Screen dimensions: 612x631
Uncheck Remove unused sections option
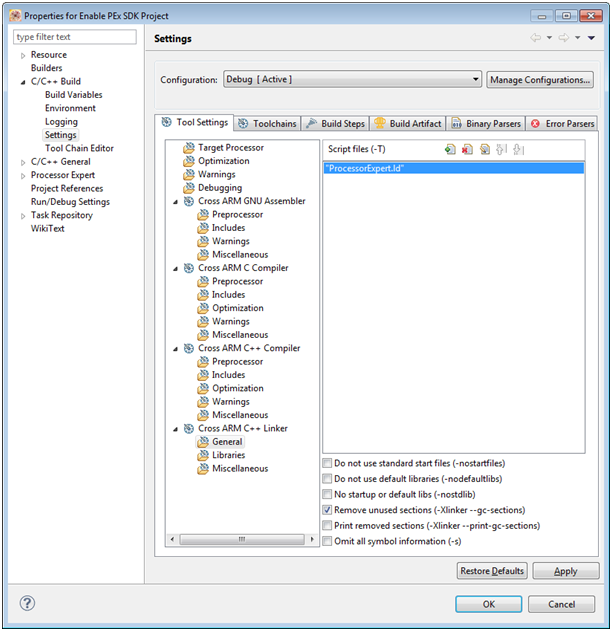[x=328, y=510]
